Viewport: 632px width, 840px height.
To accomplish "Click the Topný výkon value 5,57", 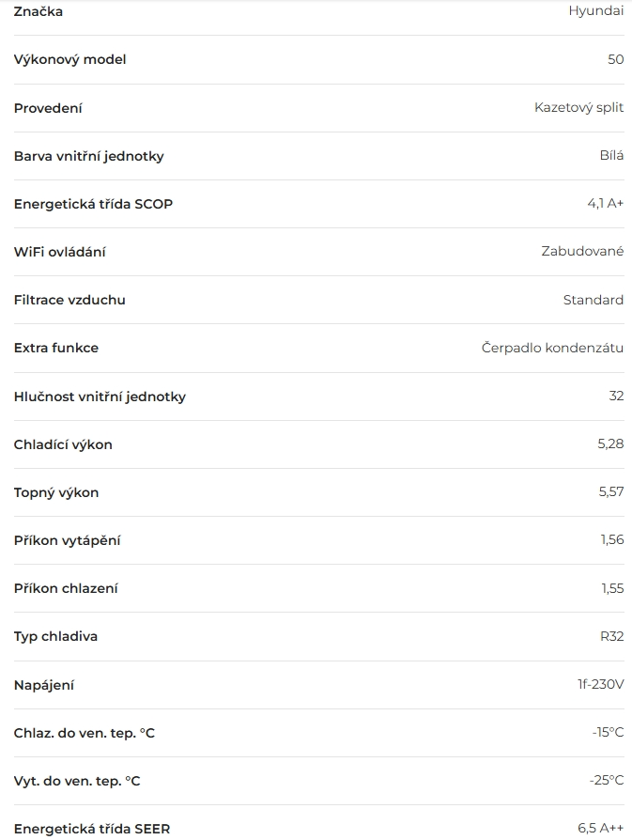I will pyautogui.click(x=610, y=491).
